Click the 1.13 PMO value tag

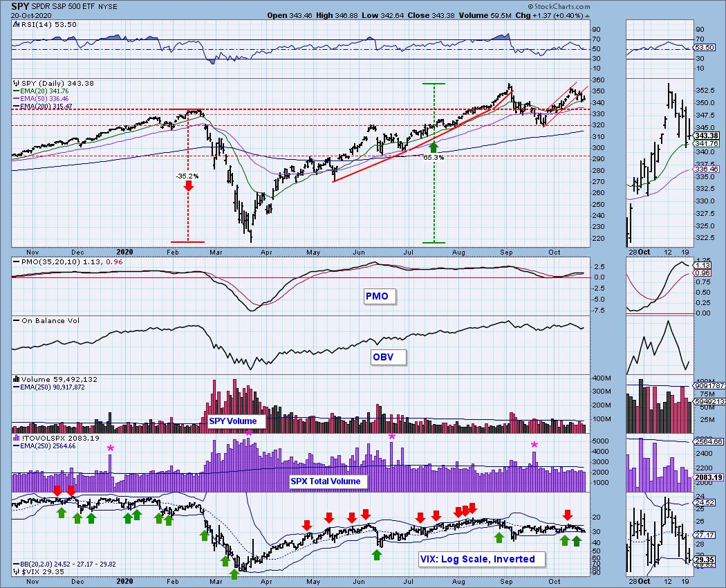[x=703, y=265]
